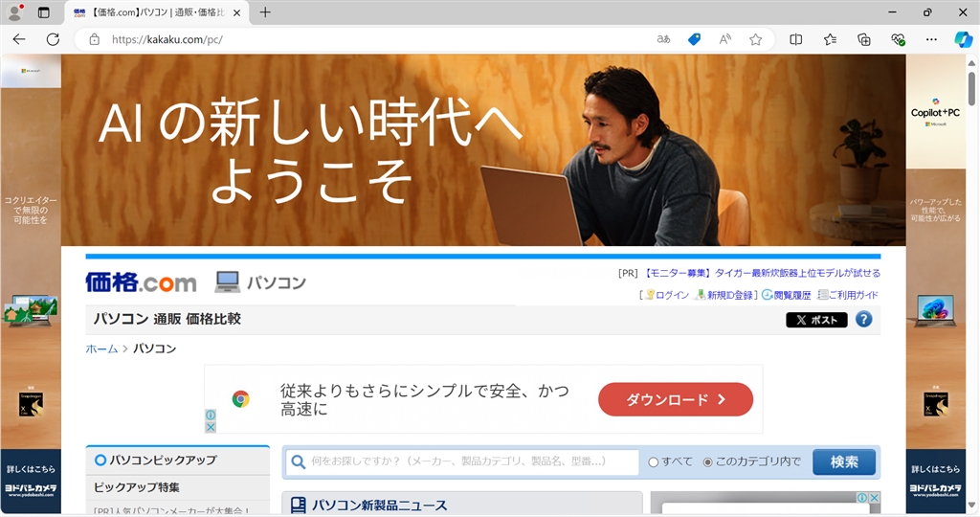Click the Copilot+PC ad logo
980x517 pixels.
[x=935, y=113]
